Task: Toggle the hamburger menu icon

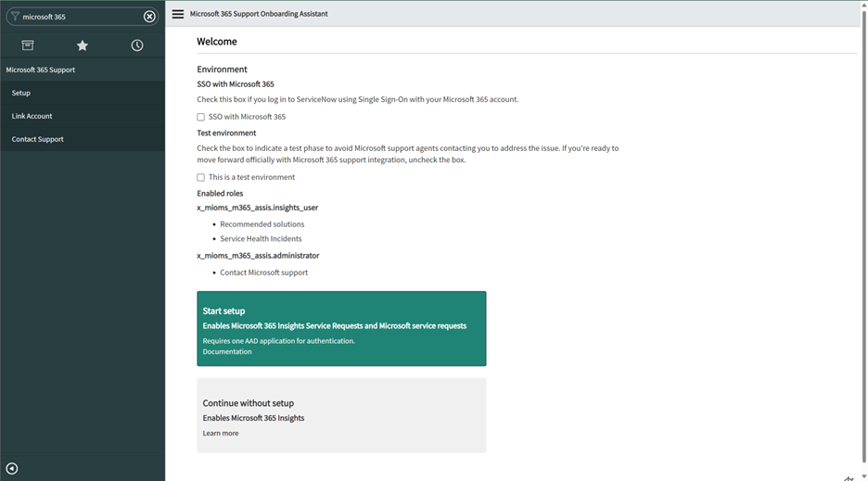Action: [x=178, y=14]
